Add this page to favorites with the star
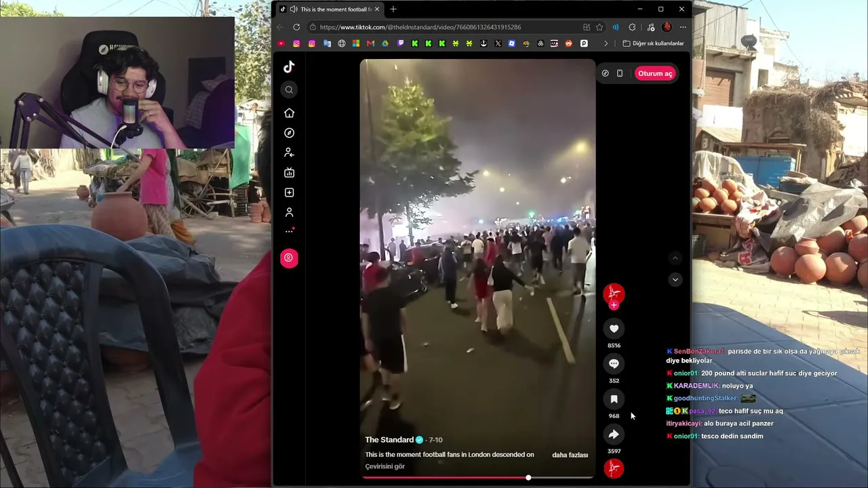The height and width of the screenshot is (488, 868). click(x=599, y=27)
